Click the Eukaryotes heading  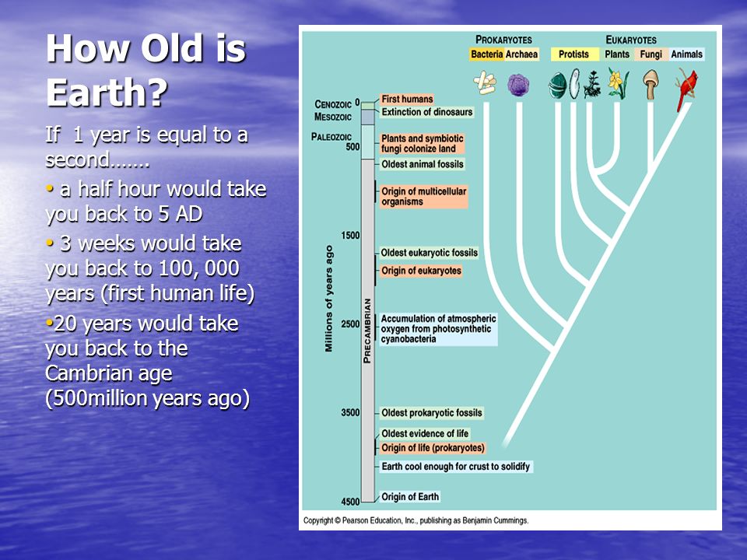click(631, 40)
